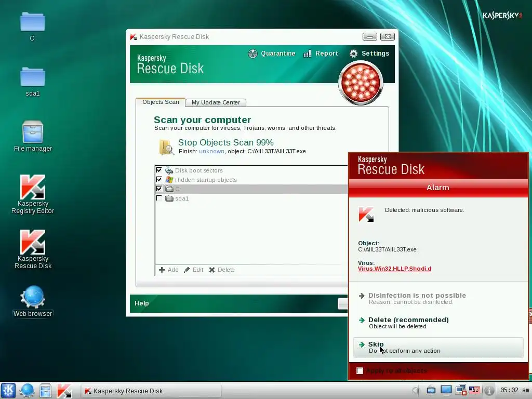Open Help in Rescue Disk window
532x399 pixels.
pyautogui.click(x=141, y=303)
